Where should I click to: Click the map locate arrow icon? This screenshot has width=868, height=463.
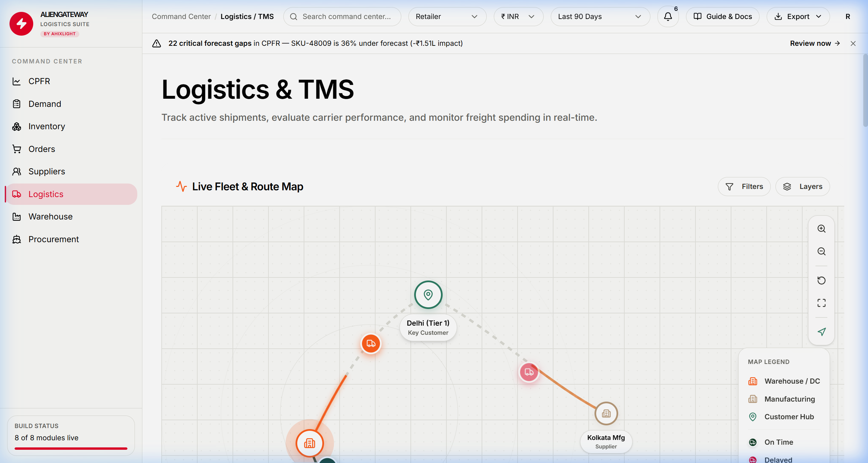(x=821, y=332)
